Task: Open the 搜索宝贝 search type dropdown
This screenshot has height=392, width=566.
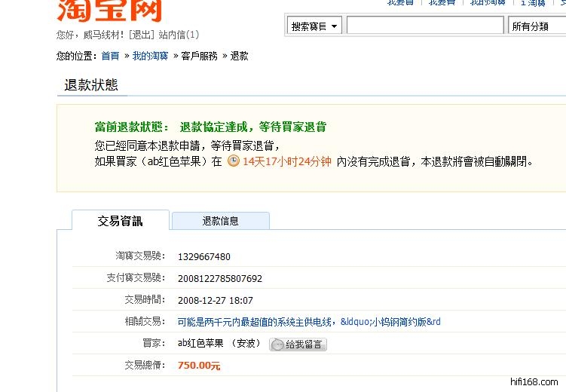Action: [x=314, y=26]
